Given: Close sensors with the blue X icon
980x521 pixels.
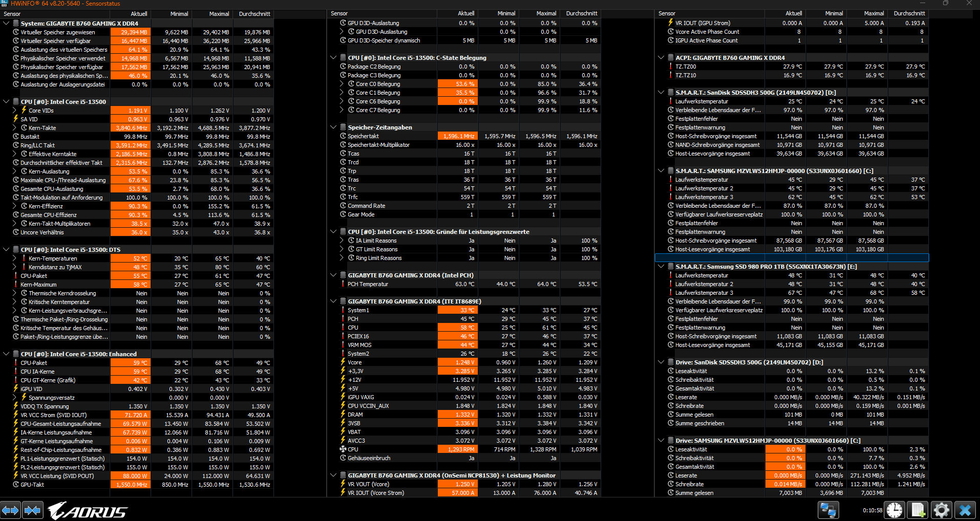Looking at the screenshot, I should pyautogui.click(x=965, y=510).
